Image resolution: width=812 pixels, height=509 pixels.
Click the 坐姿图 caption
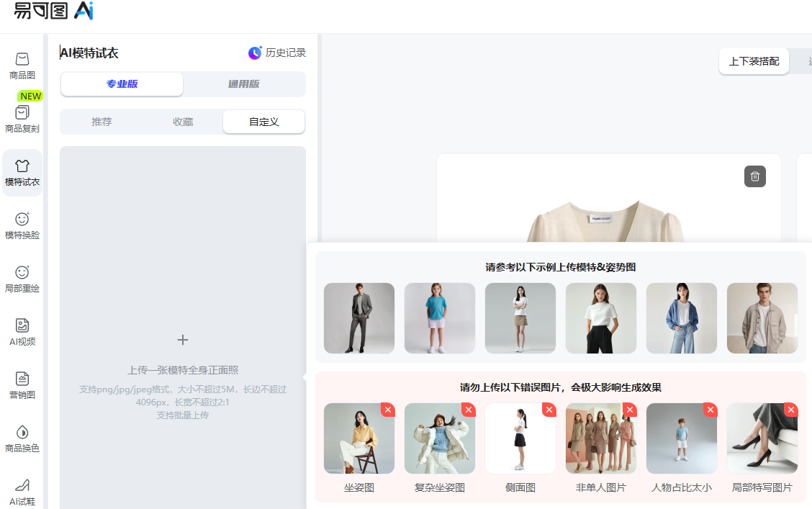tap(359, 488)
